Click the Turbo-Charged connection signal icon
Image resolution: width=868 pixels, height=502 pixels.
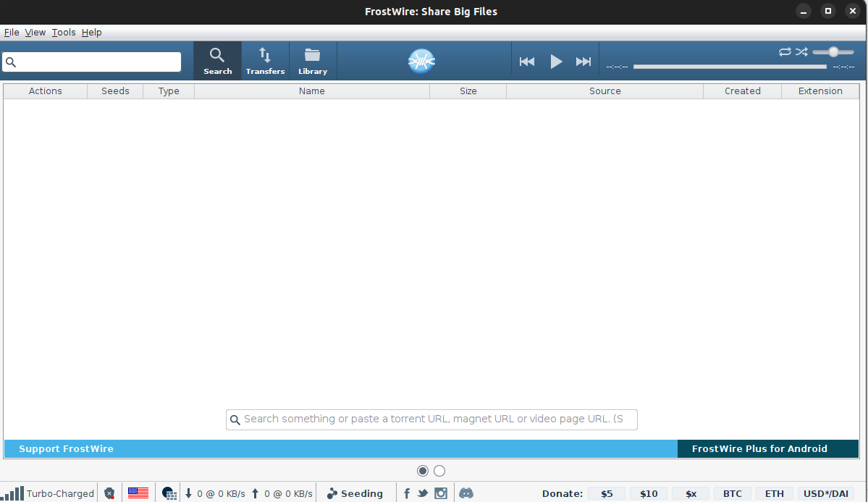point(12,493)
